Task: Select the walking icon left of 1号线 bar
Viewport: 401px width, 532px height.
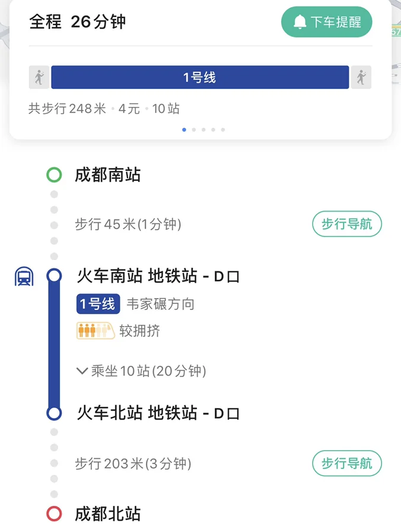Action: [38, 77]
